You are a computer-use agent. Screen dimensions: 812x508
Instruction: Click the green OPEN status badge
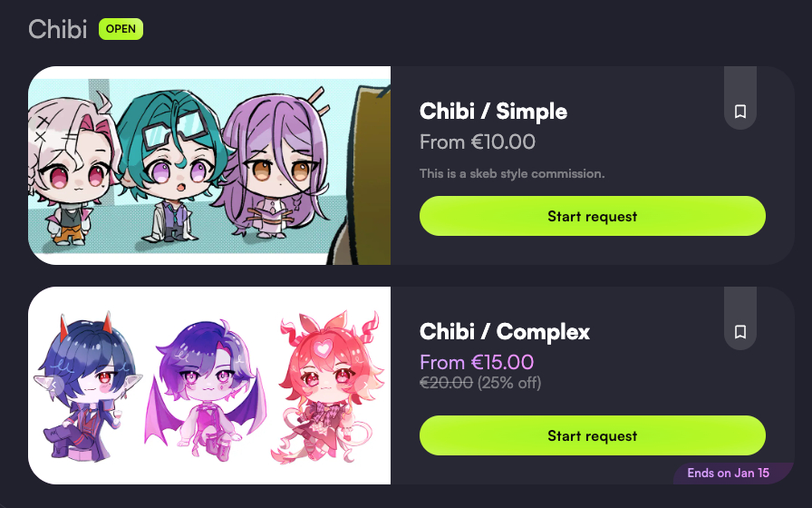pos(121,29)
